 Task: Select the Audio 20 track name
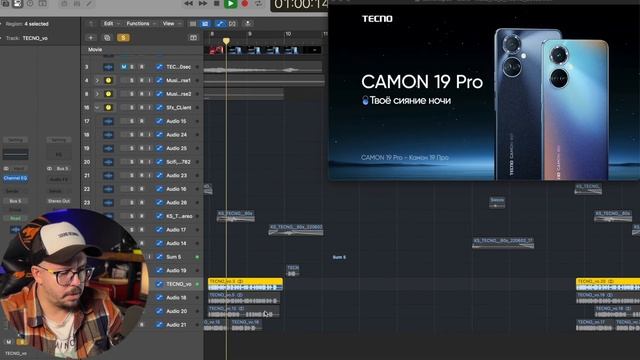pyautogui.click(x=176, y=311)
